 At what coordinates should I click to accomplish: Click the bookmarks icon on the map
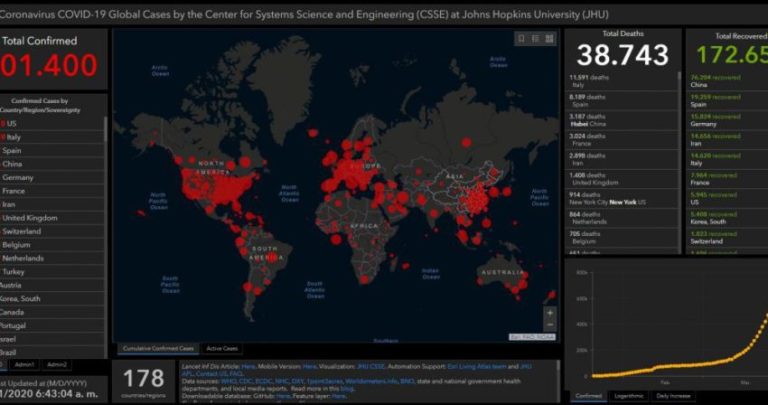click(522, 39)
